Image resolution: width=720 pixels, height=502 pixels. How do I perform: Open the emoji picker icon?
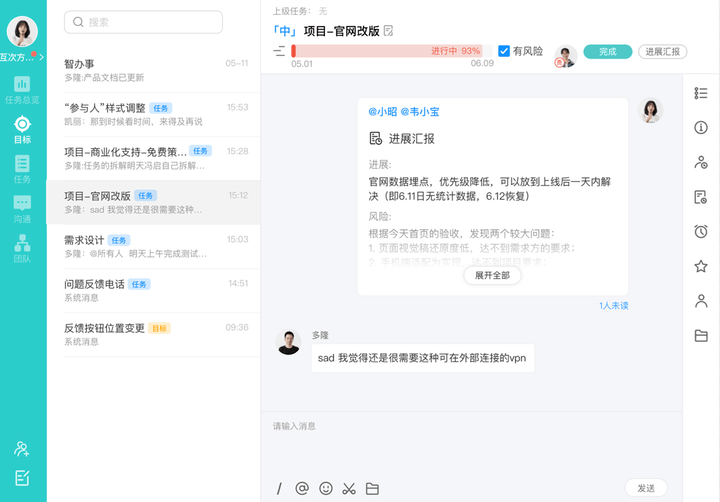point(326,488)
